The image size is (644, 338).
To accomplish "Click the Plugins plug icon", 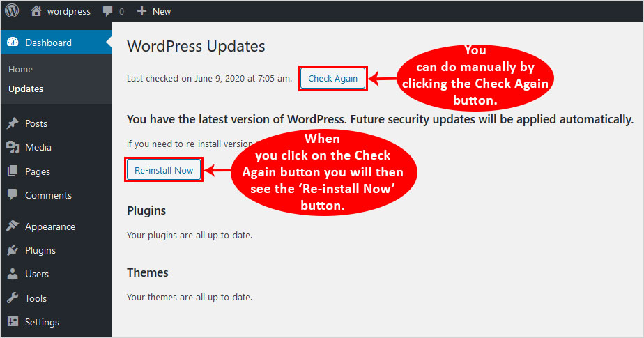I will (13, 250).
